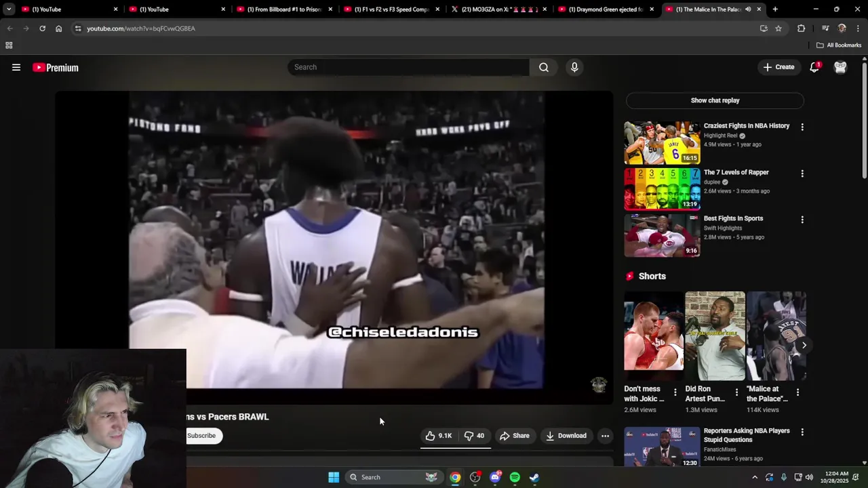This screenshot has height=488, width=868.
Task: Open more actions ellipsis beside Download
Action: tap(605, 436)
